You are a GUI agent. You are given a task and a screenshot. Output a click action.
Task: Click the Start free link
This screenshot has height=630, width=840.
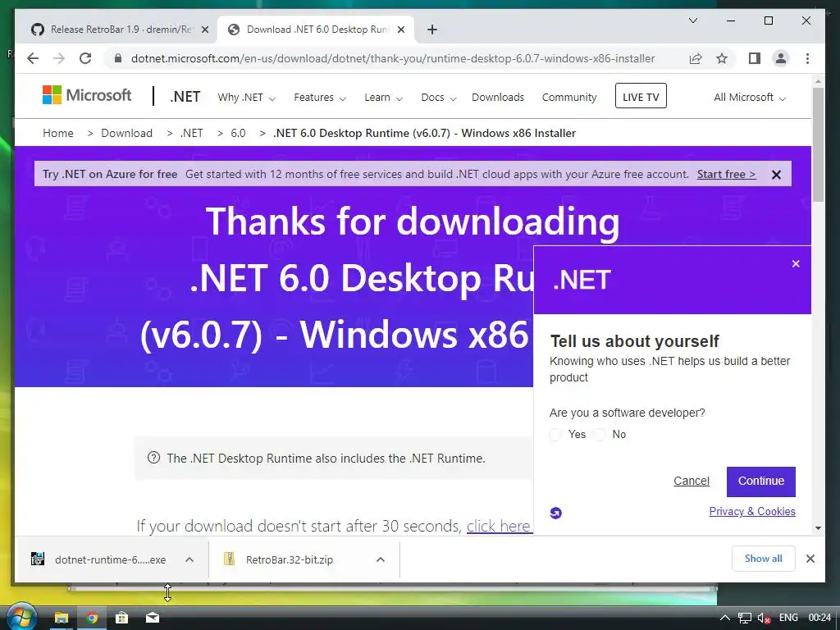coord(727,175)
